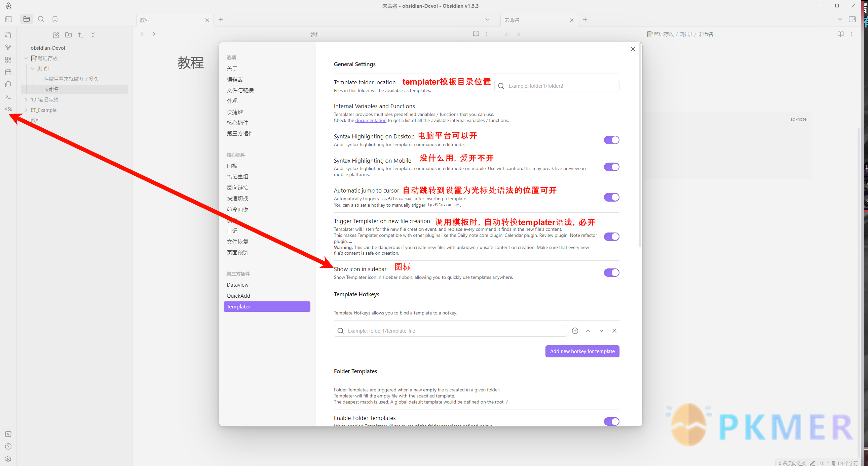
Task: Open more options menu in 教程 pane
Action: (487, 34)
